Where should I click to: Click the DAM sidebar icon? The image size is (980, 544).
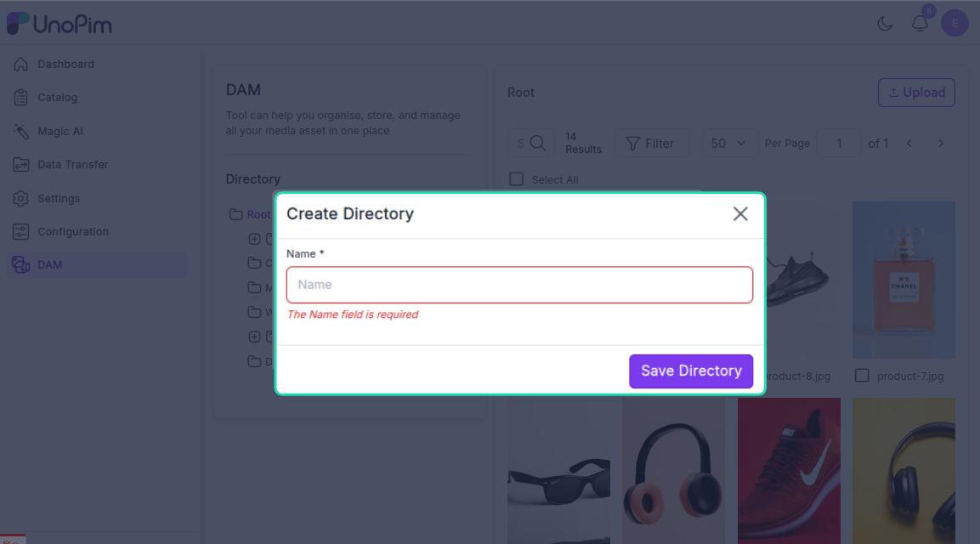pos(20,264)
